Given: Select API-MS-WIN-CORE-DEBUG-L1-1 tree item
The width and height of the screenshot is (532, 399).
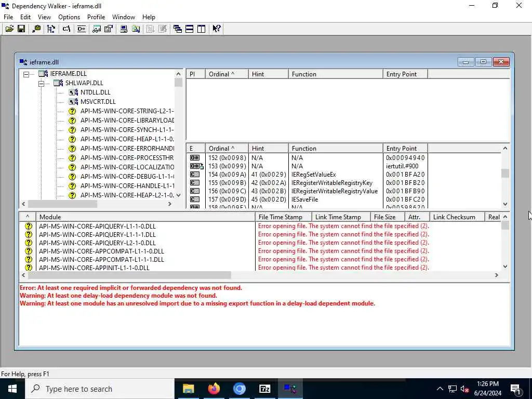Looking at the screenshot, I should tap(127, 177).
